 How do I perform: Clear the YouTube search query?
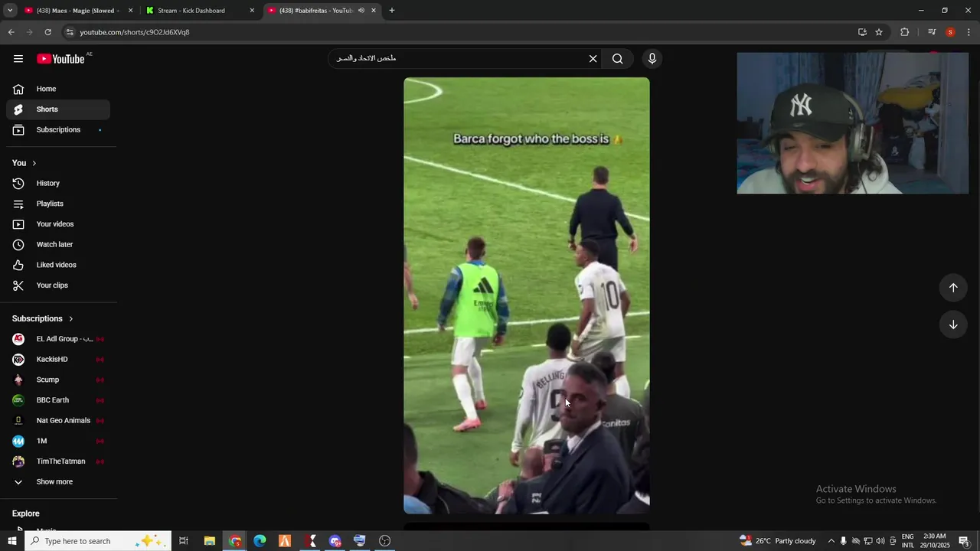point(593,59)
